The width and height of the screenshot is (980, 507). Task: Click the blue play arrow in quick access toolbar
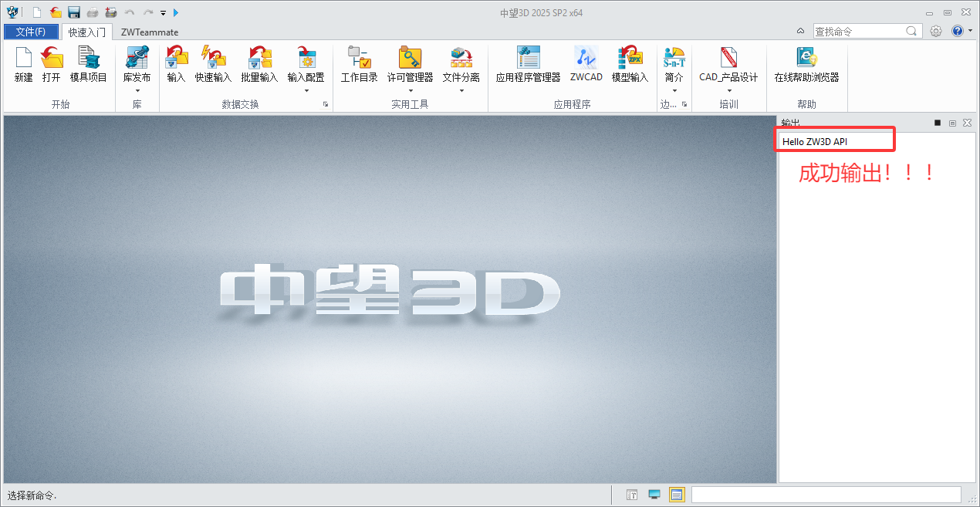tap(176, 12)
